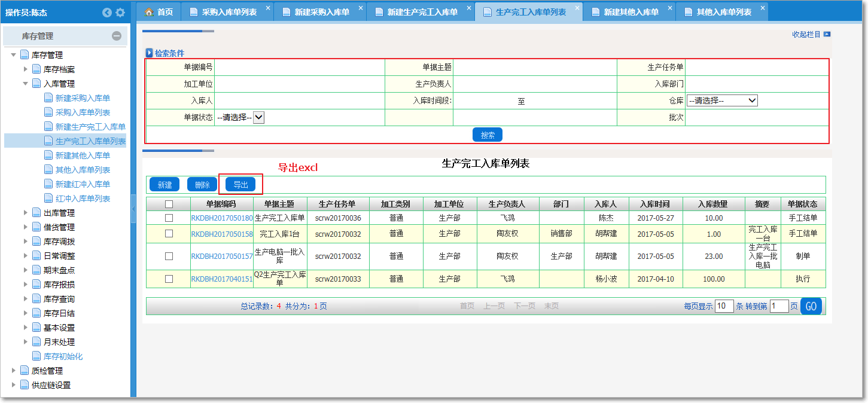Open document link RKDBH2017050158
868x403 pixels.
(222, 234)
